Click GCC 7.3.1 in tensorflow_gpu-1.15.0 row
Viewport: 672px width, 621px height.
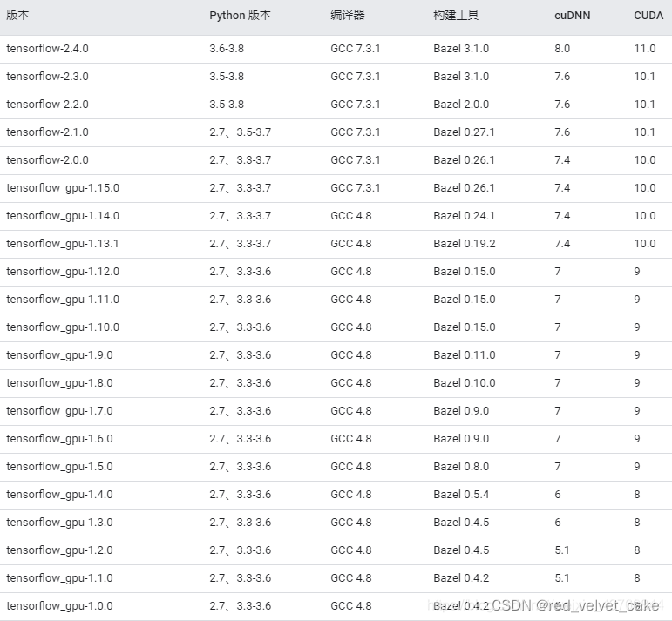(356, 187)
